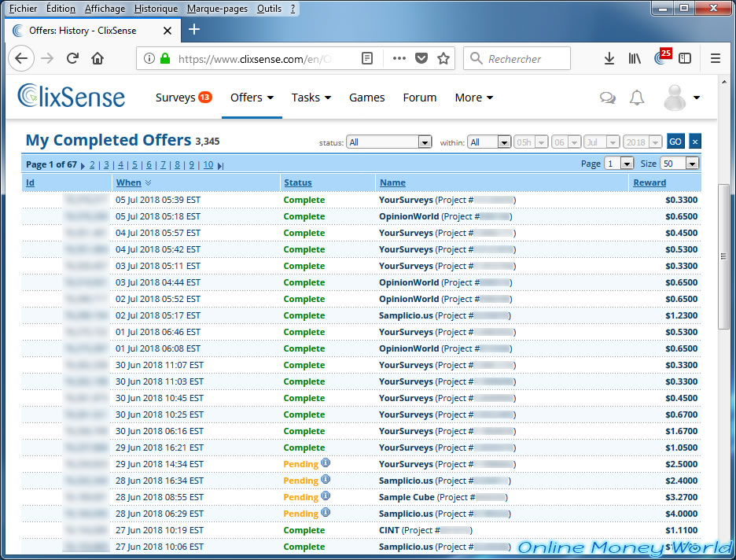Viewport: 736px width, 560px height.
Task: Sort the table by the Status column
Action: coord(297,182)
